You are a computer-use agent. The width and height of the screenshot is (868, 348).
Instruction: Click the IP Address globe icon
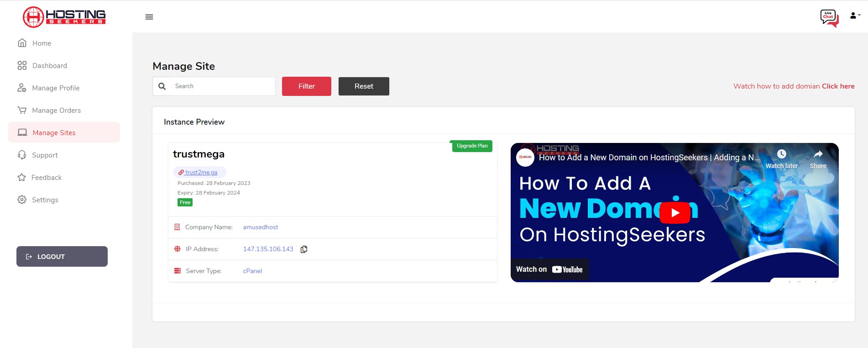pos(178,249)
